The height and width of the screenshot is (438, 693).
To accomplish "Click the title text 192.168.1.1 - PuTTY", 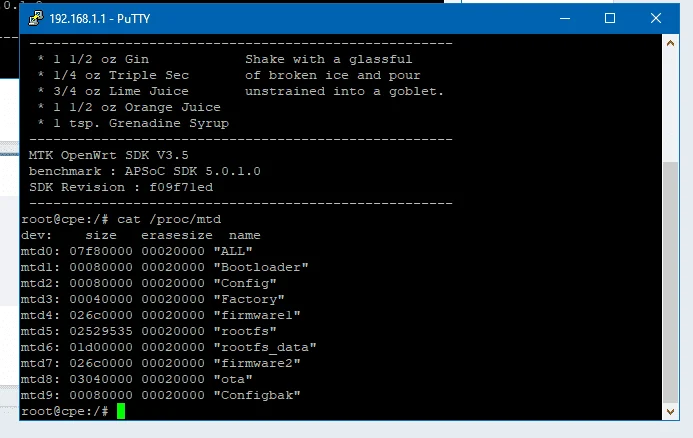I will (99, 19).
